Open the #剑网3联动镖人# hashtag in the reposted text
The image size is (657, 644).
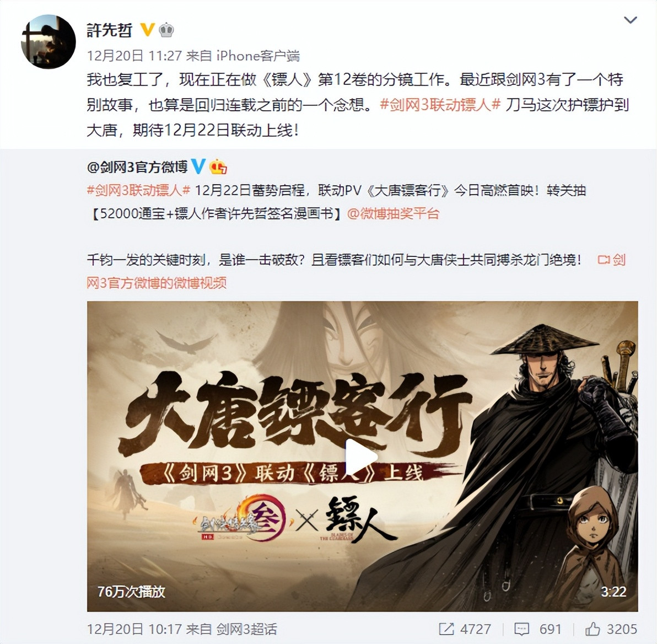[x=138, y=191]
